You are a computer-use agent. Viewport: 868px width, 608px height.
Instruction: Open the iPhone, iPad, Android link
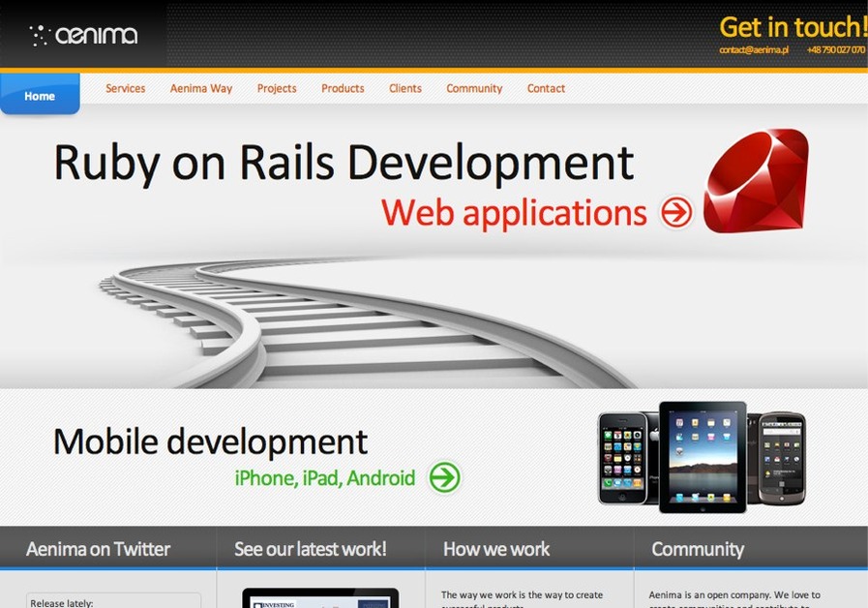pos(325,478)
